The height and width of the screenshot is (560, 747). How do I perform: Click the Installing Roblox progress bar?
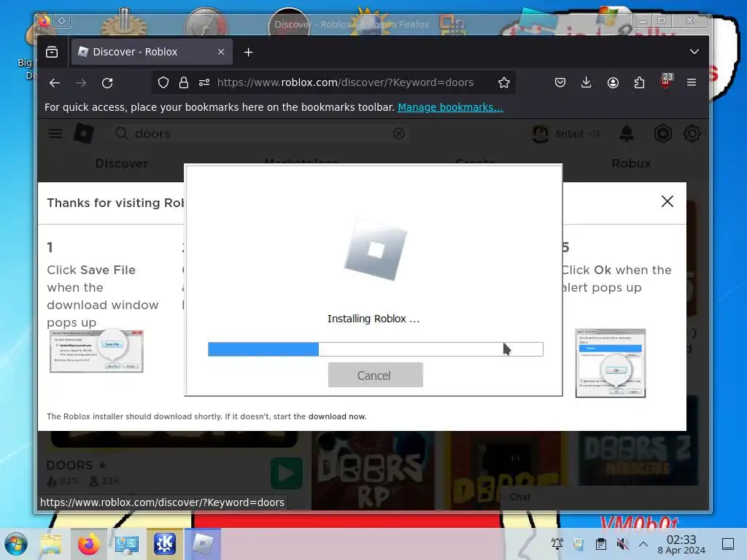[376, 349]
